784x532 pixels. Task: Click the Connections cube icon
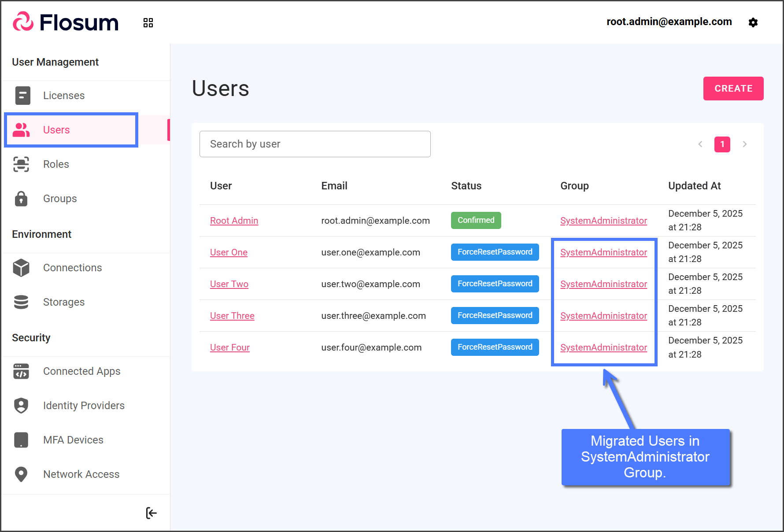point(21,268)
